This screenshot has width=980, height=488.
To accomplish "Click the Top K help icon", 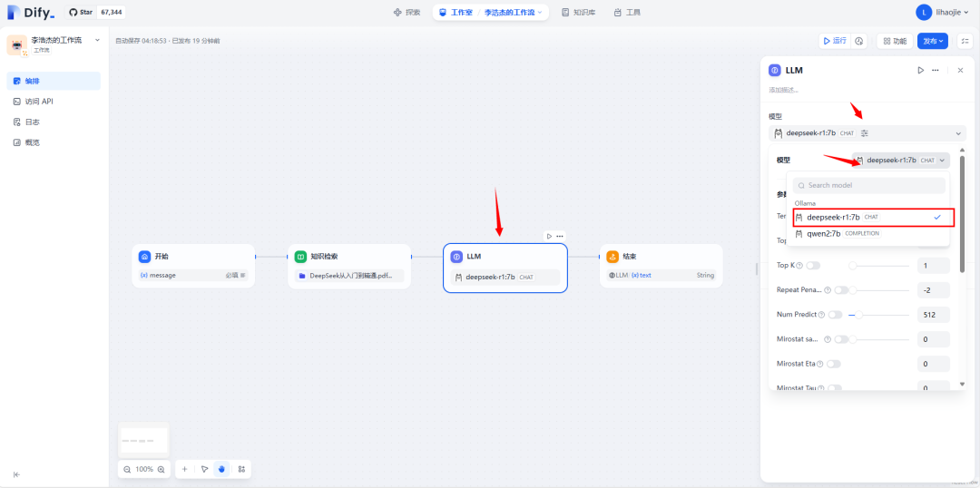I will [x=800, y=266].
